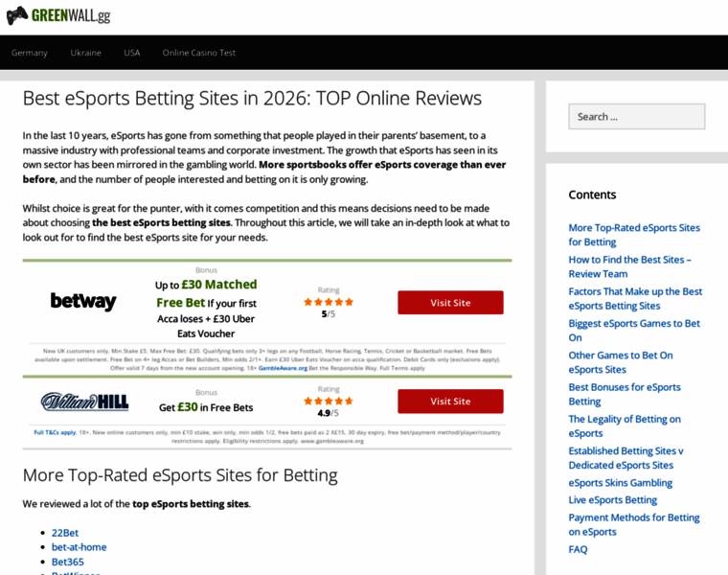The height and width of the screenshot is (575, 728).
Task: Visit Site button for betway
Action: [450, 303]
